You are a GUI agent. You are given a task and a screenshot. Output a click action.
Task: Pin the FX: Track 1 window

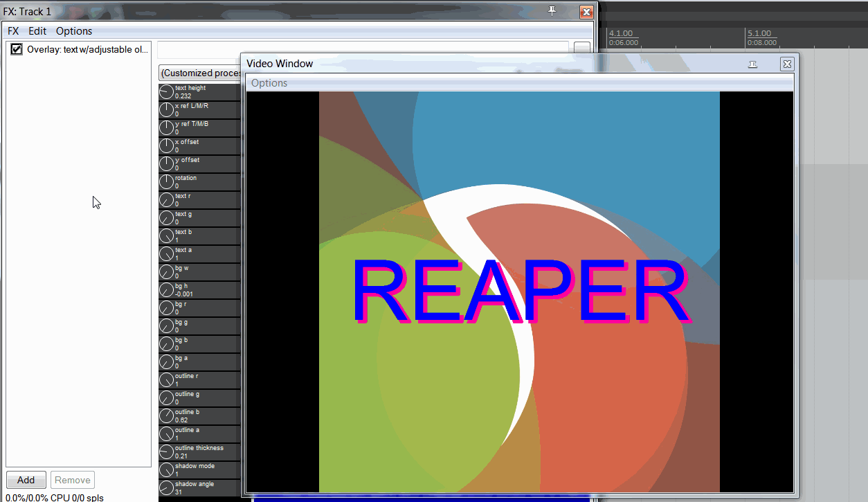pyautogui.click(x=552, y=12)
